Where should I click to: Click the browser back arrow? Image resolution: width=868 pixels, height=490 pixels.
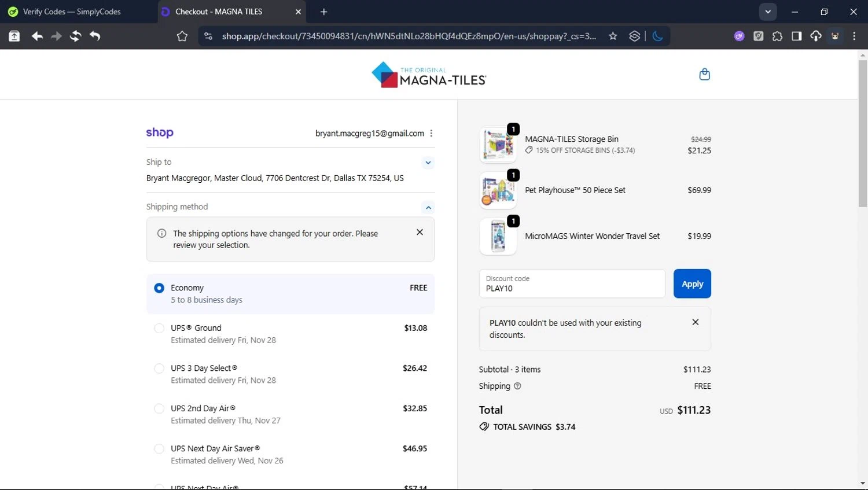click(37, 36)
